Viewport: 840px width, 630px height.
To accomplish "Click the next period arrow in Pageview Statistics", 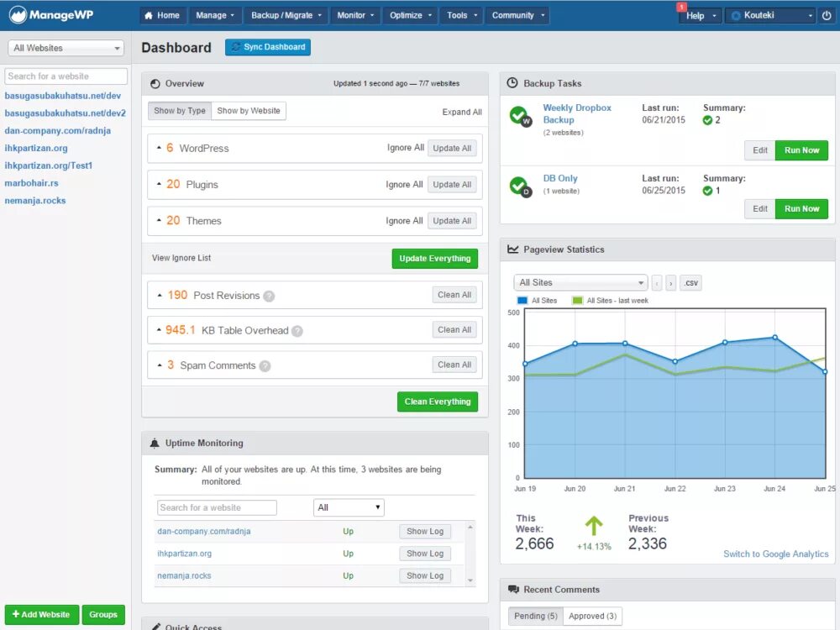I will tap(670, 283).
